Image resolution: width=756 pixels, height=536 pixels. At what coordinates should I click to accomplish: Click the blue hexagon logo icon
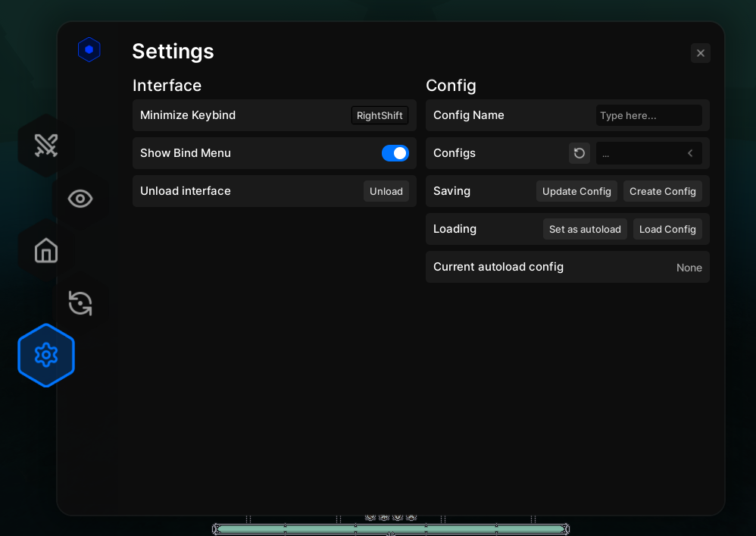click(x=89, y=50)
